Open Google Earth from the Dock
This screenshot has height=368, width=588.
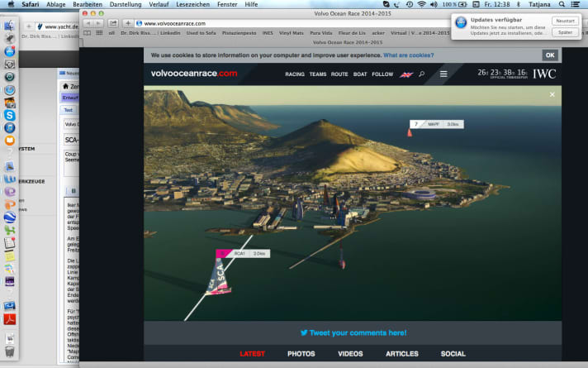click(9, 217)
